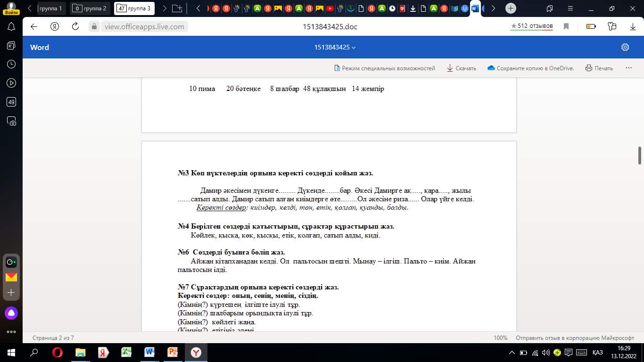Open the browser hamburger menu
This screenshot has height=362, width=644.
(570, 8)
